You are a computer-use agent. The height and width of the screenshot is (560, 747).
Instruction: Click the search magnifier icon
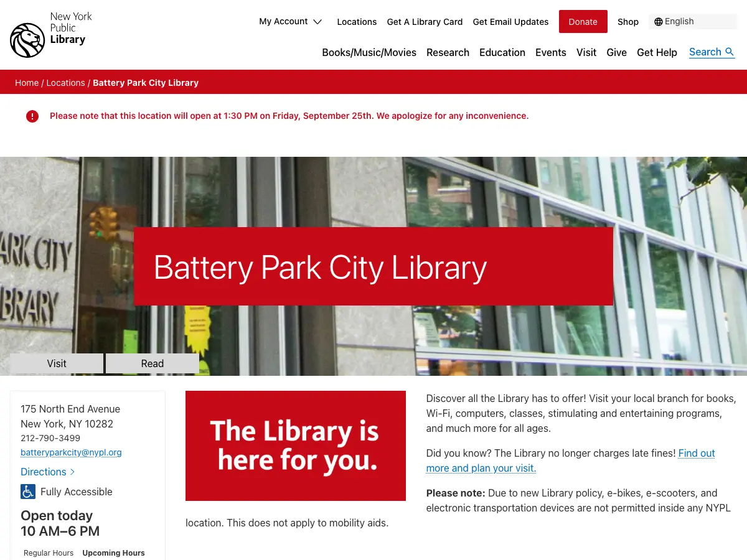coord(730,52)
